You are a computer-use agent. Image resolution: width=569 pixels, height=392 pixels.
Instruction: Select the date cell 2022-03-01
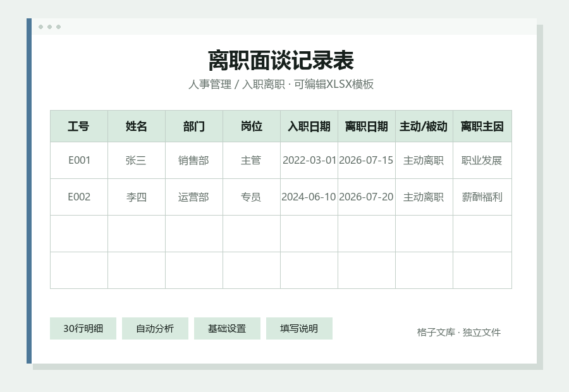(x=309, y=161)
